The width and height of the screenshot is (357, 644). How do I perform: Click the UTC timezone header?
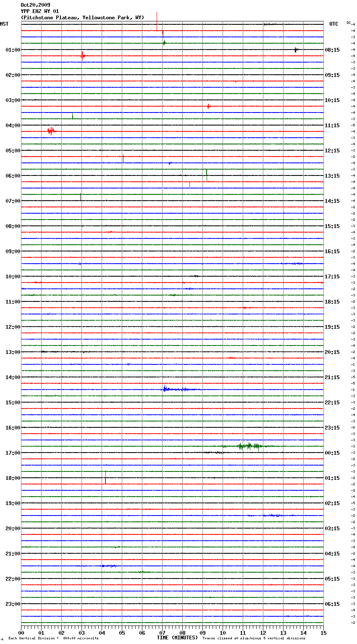point(334,24)
